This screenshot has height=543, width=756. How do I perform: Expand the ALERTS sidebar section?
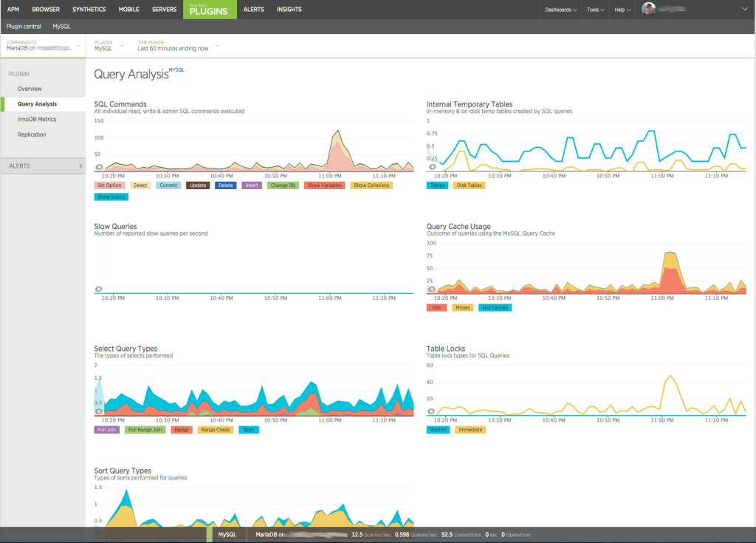44,166
